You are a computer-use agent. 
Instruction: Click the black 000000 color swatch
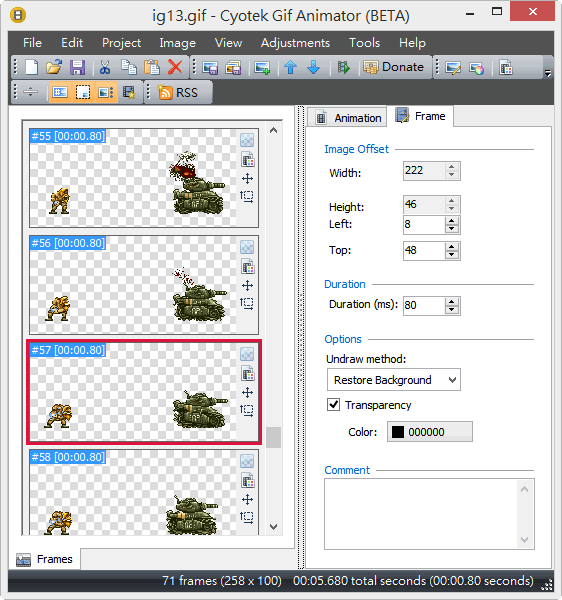(x=430, y=432)
